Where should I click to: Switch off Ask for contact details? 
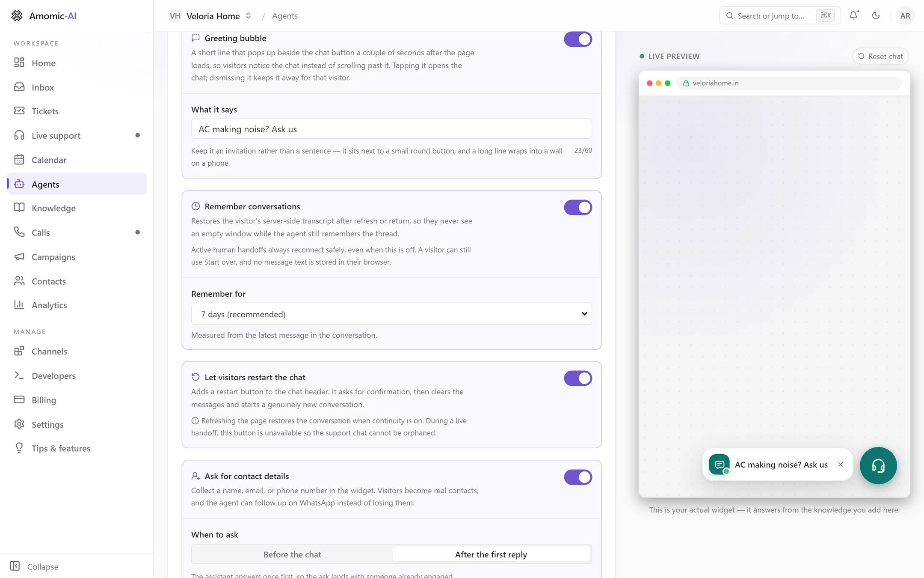(577, 477)
